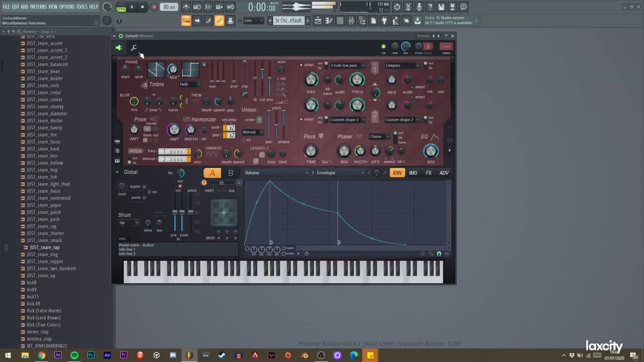The width and height of the screenshot is (644, 362).
Task: Toggle the legato option in Global
Action: point(144,187)
